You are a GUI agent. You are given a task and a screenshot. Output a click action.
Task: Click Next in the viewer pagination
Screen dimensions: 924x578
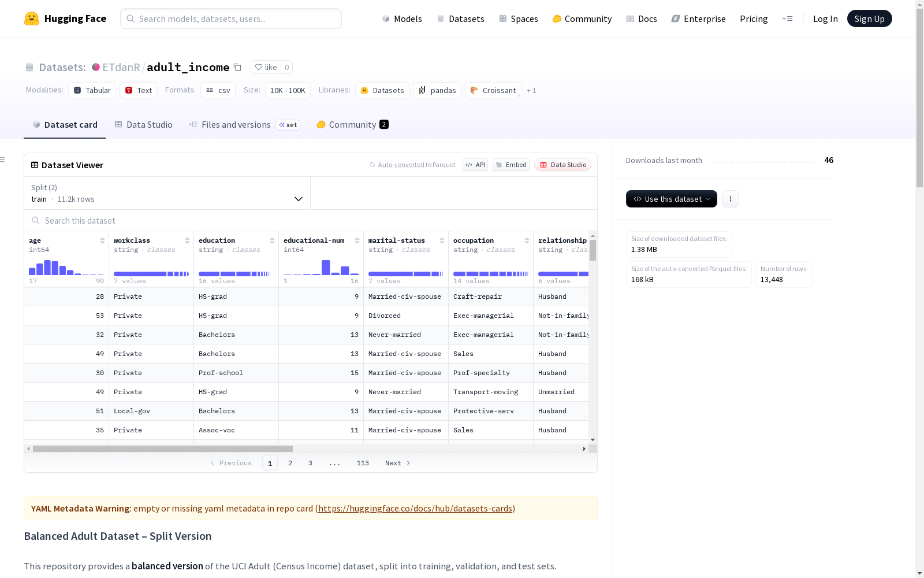pos(397,463)
